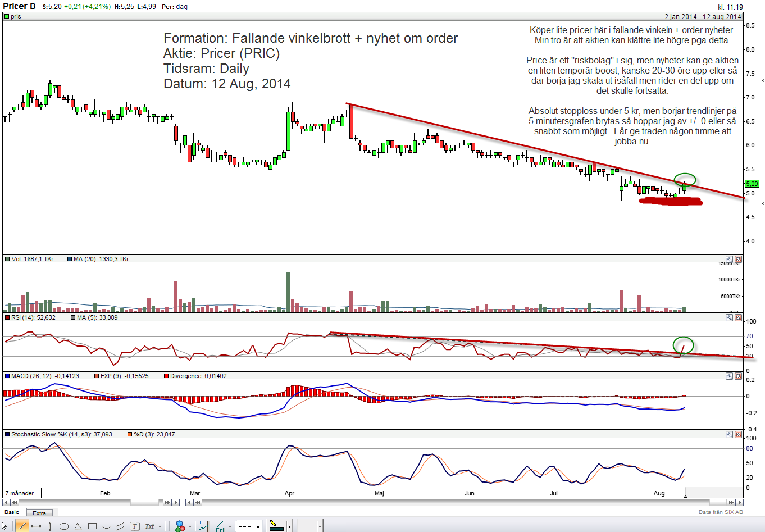Open the line color dropdown arrow
765x532 pixels.
pyautogui.click(x=289, y=527)
